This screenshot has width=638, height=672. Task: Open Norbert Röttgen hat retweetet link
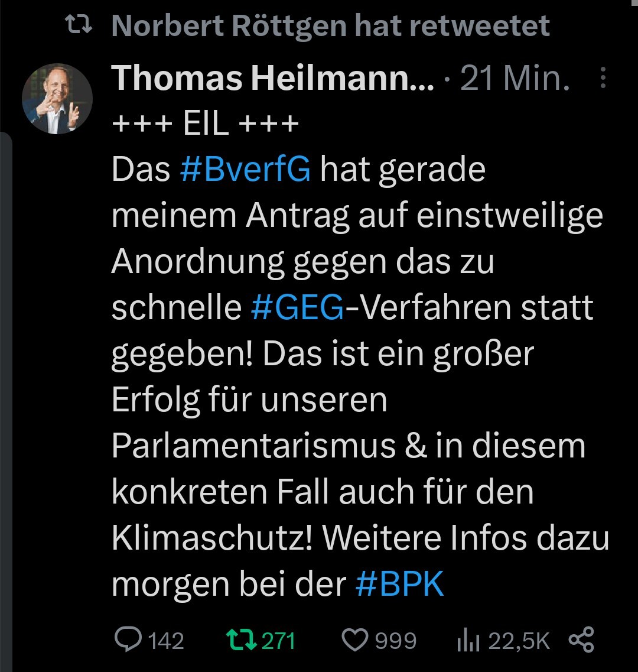(330, 26)
